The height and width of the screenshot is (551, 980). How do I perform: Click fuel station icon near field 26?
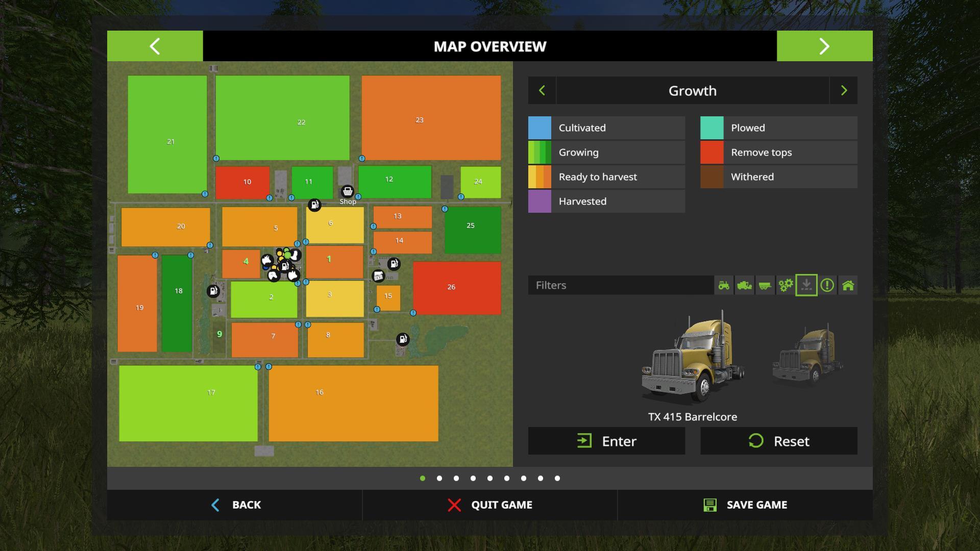pos(394,264)
